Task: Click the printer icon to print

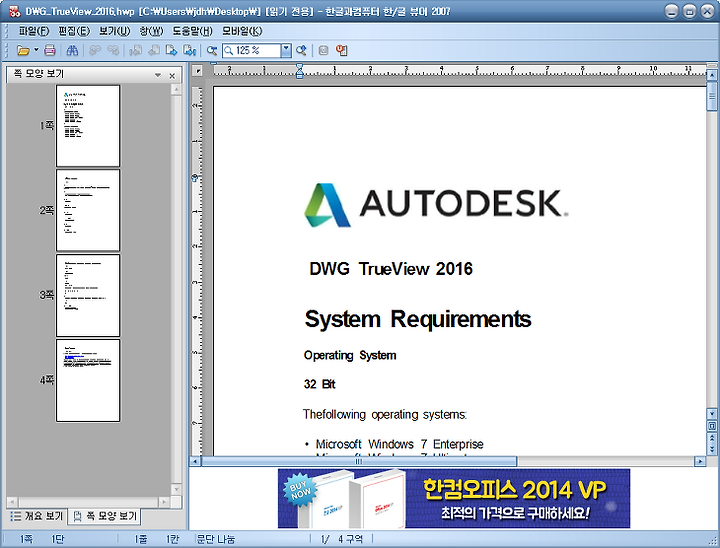Action: pos(50,50)
